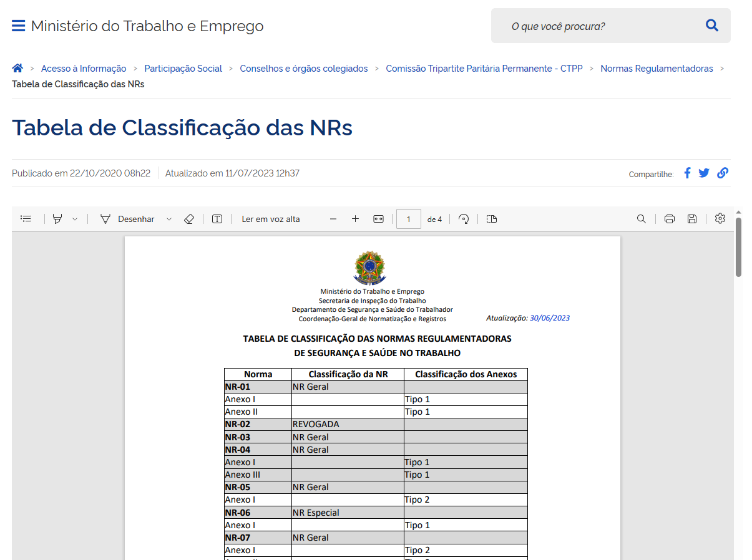
Task: Open the PDF viewer settings gear
Action: click(x=720, y=218)
